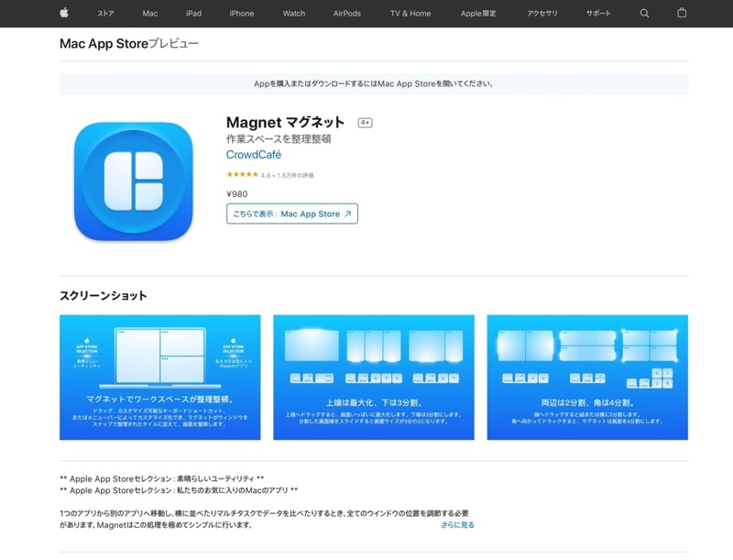Click the 私たちのお気に入りのMacのアプリ selection line
The image size is (733, 560).
point(179,490)
